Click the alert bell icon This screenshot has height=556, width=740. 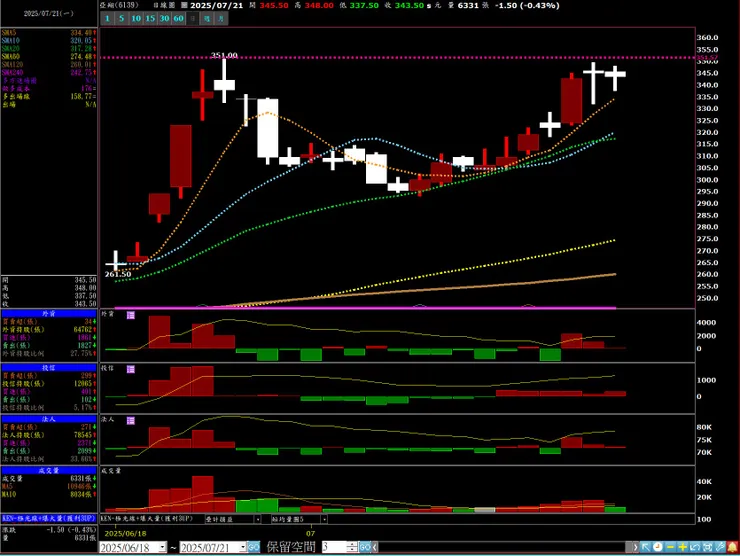click(x=732, y=548)
